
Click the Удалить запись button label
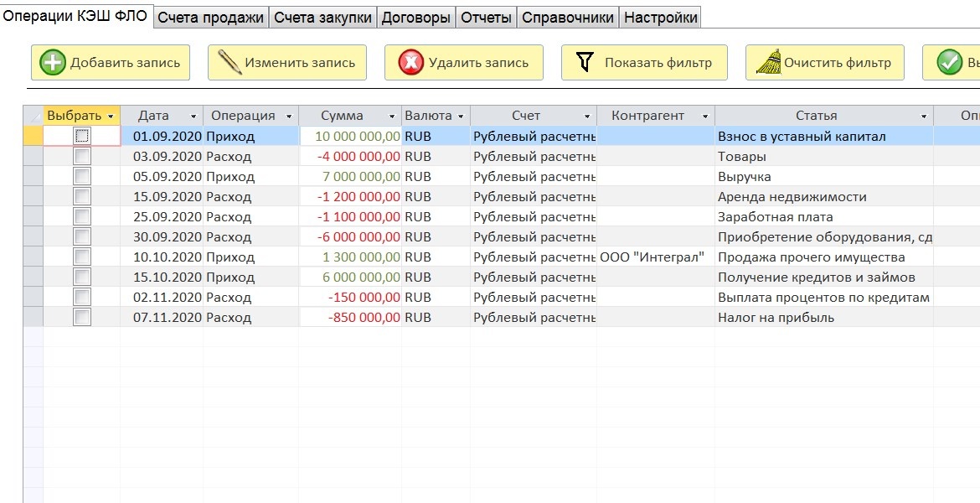click(x=479, y=63)
